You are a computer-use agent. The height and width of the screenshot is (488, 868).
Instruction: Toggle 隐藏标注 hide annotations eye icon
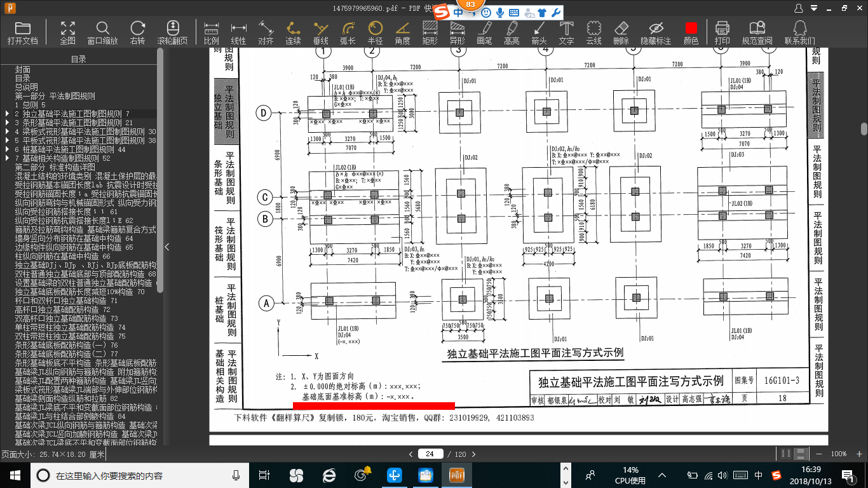click(656, 33)
